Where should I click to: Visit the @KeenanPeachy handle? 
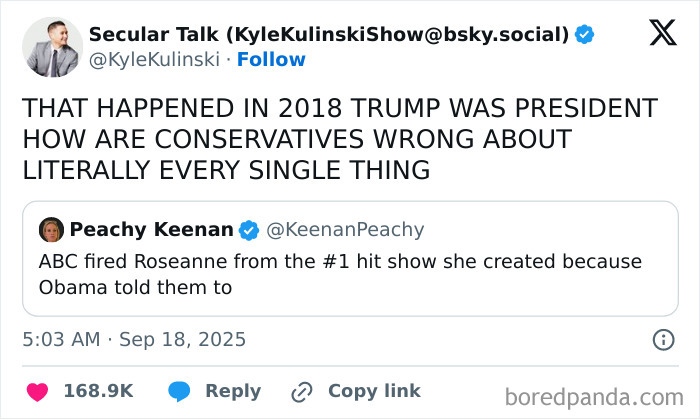click(x=345, y=230)
